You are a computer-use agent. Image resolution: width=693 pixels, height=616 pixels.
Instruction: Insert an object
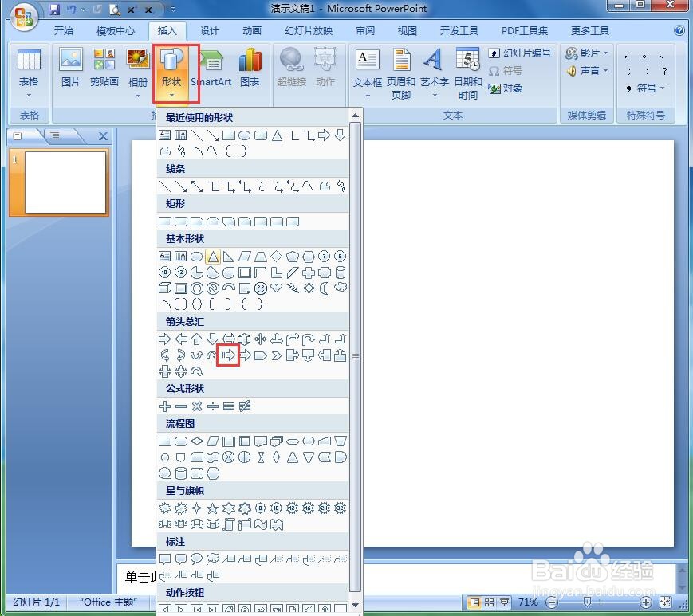coord(505,88)
